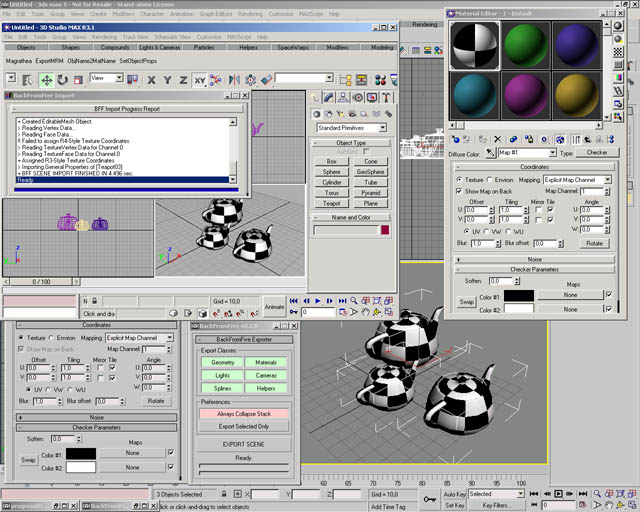The height and width of the screenshot is (512, 640).
Task: Restrict to Z axis in MAX R3.1 toolbar
Action: tap(183, 80)
